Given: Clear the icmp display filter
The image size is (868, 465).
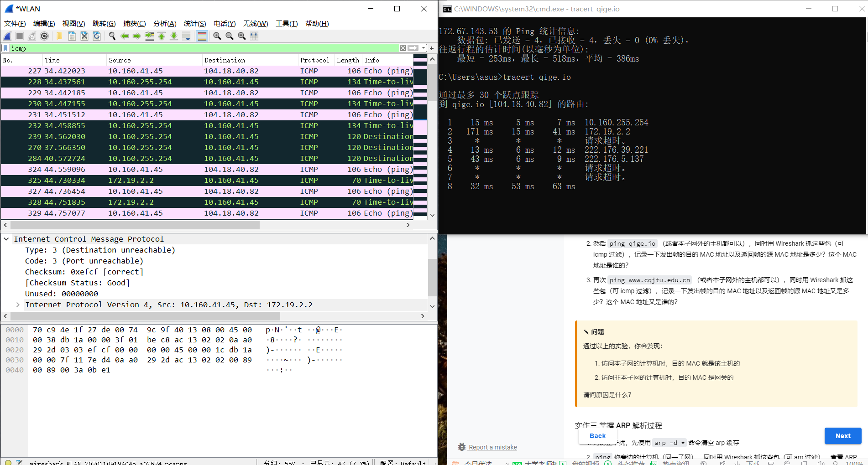Looking at the screenshot, I should (x=403, y=48).
